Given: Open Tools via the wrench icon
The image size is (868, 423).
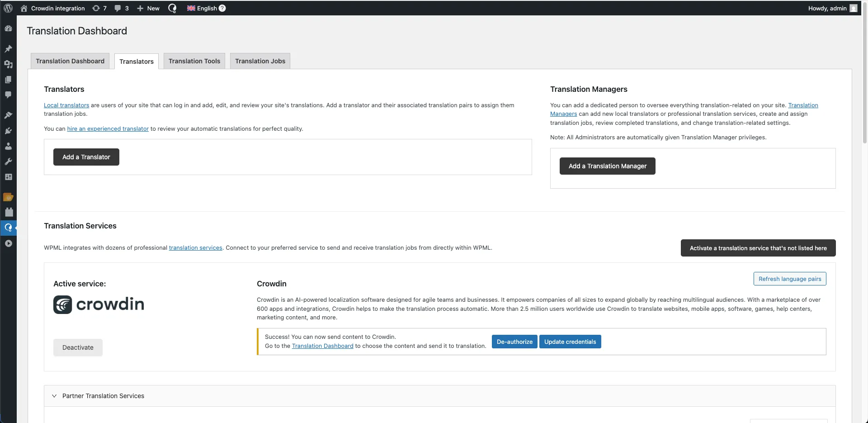Looking at the screenshot, I should (x=8, y=162).
